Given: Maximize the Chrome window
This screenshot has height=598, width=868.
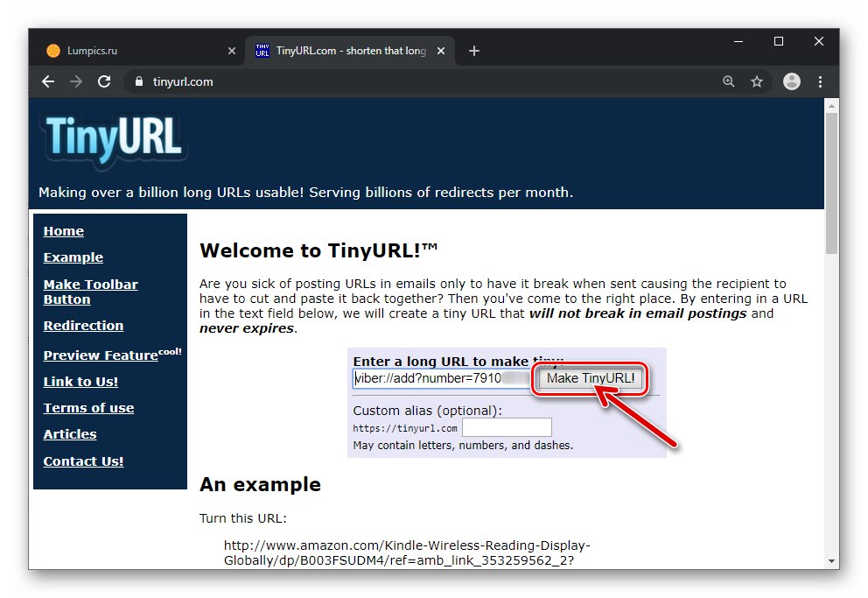Looking at the screenshot, I should [x=779, y=41].
